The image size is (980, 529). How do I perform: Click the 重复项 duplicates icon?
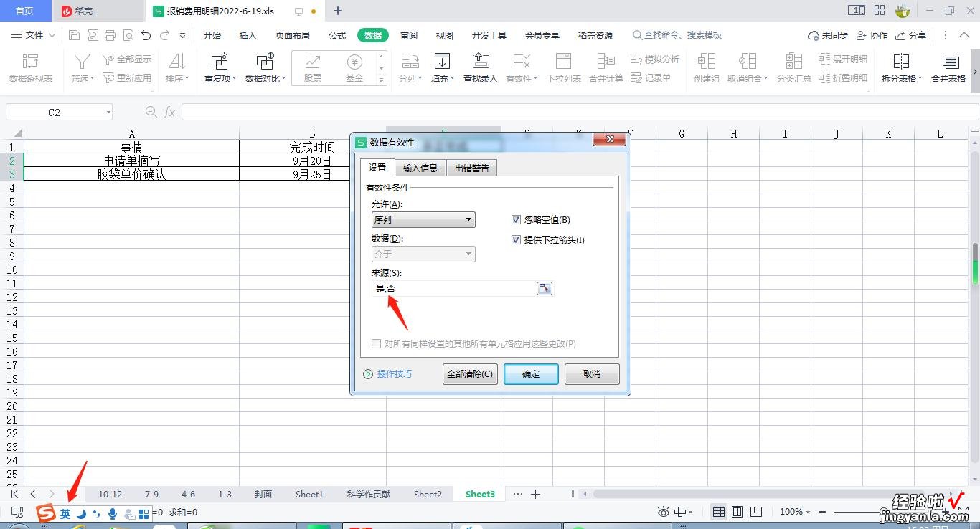tap(220, 62)
